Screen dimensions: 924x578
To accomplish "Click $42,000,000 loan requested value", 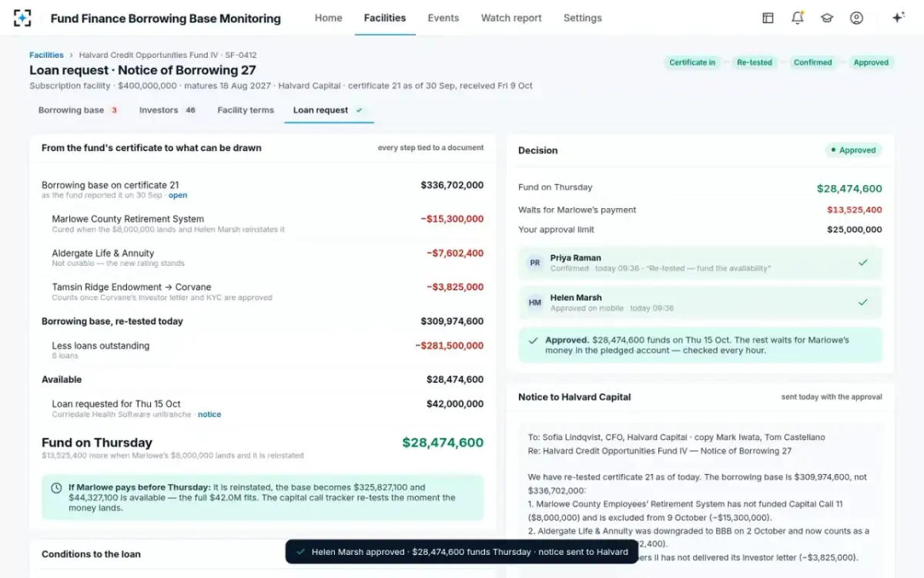I will point(455,404).
